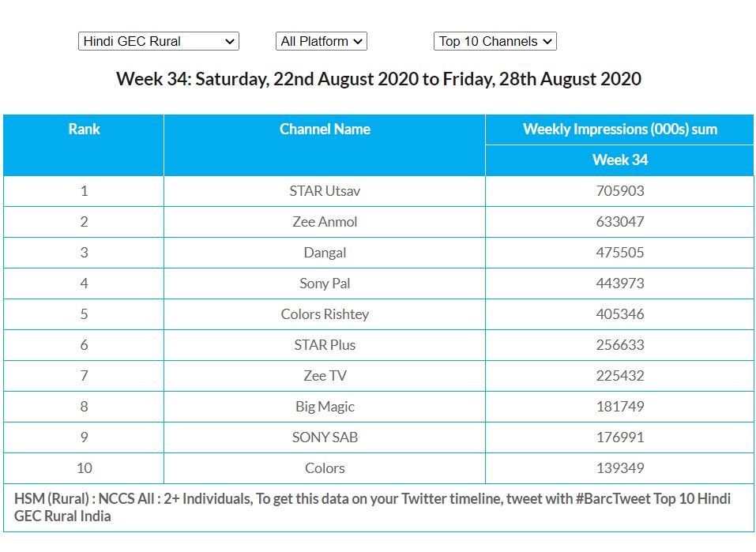Select the Zee Anmol channel name
The height and width of the screenshot is (552, 756).
pyautogui.click(x=325, y=222)
